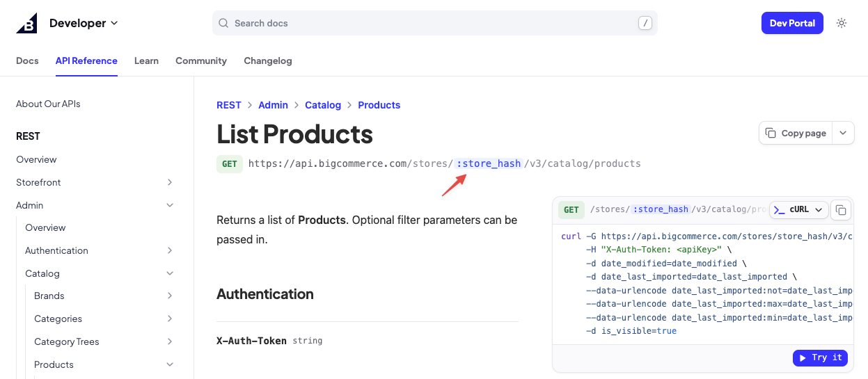The height and width of the screenshot is (379, 868).
Task: Click the X-Auth-Token header code line
Action: pos(659,250)
